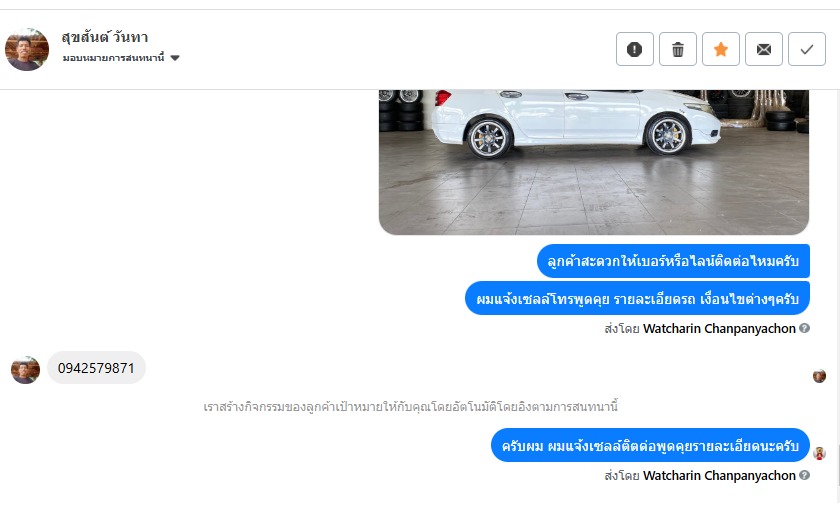Click message ครับผม ผมแจ้งเซลล์ติดต่อพูดคุยรายละเอียดนะครับ

pos(650,445)
